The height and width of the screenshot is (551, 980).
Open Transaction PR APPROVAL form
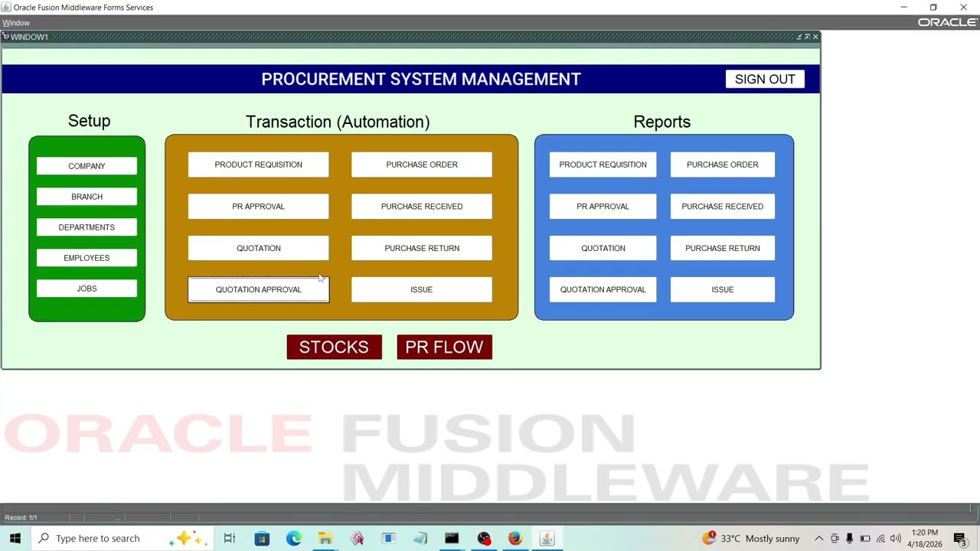pyautogui.click(x=258, y=207)
